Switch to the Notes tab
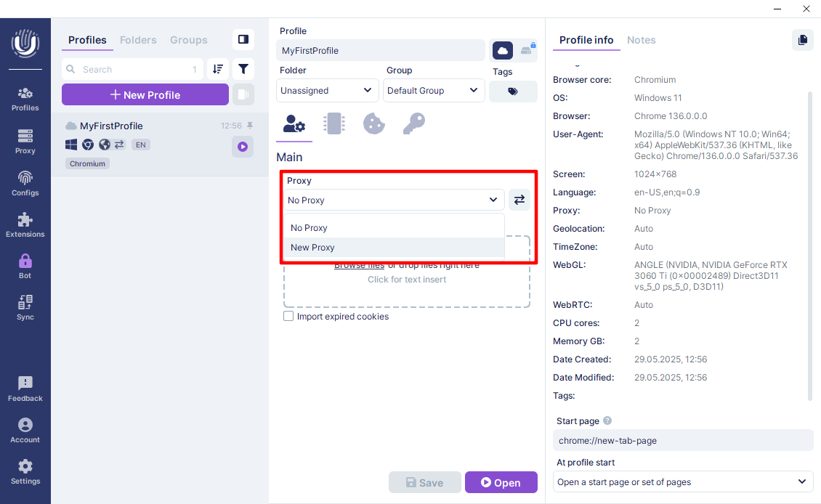The image size is (821, 504). point(641,40)
